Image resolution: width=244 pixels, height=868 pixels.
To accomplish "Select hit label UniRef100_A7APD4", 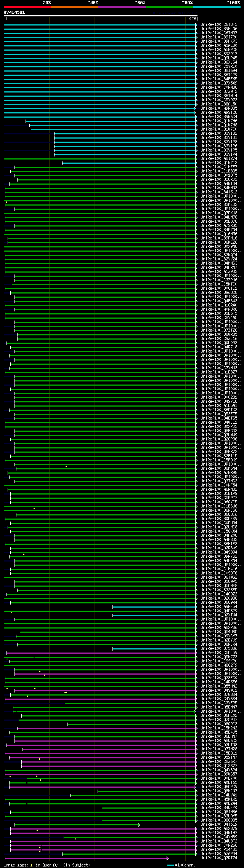I will point(219,854).
